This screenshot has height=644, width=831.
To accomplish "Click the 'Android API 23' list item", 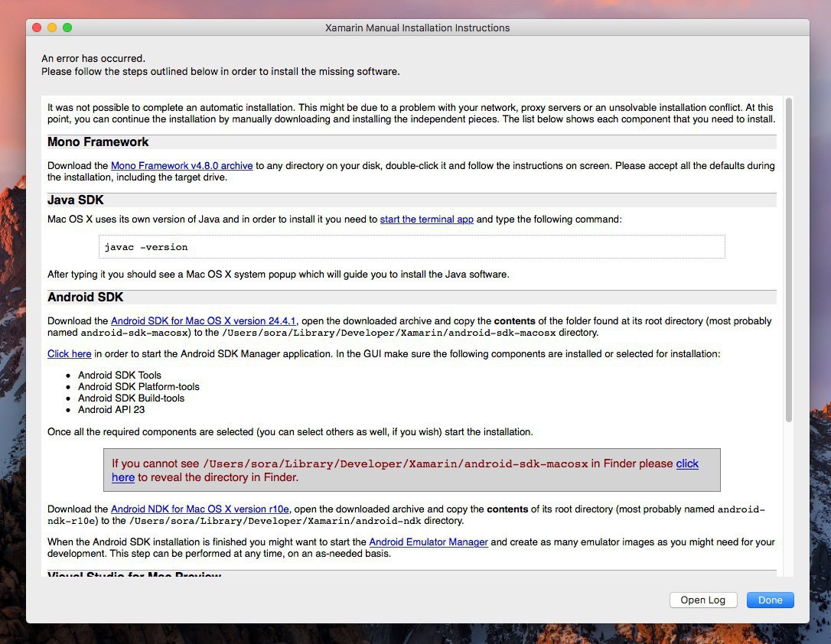I will tap(111, 410).
